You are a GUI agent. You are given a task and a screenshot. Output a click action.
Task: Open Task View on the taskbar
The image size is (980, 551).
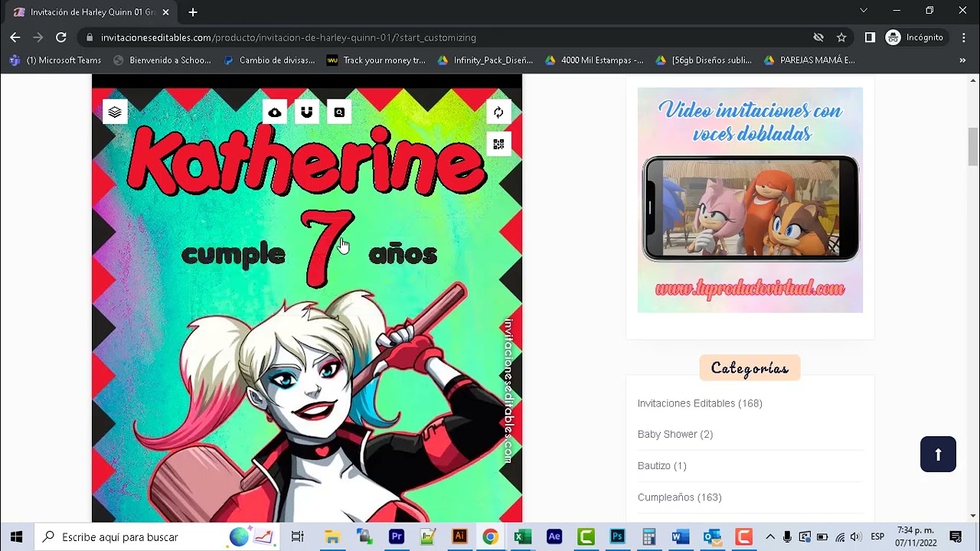pos(298,536)
